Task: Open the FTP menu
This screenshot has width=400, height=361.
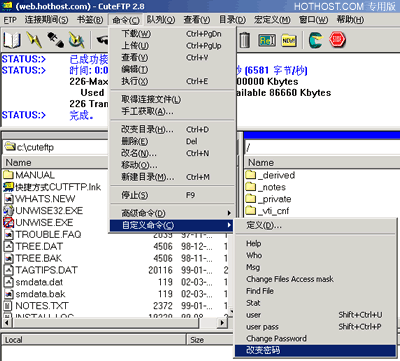Action: (x=10, y=20)
